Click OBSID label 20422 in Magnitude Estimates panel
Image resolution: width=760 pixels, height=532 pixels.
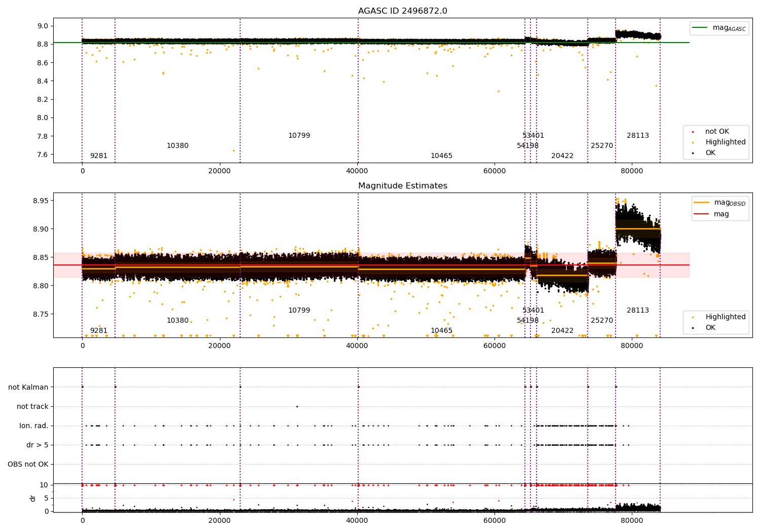click(x=562, y=330)
